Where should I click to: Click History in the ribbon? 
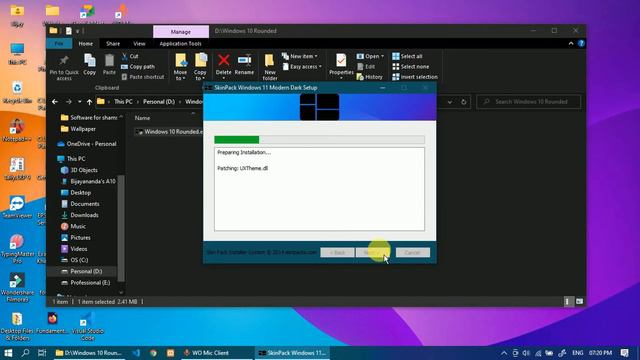coord(369,77)
